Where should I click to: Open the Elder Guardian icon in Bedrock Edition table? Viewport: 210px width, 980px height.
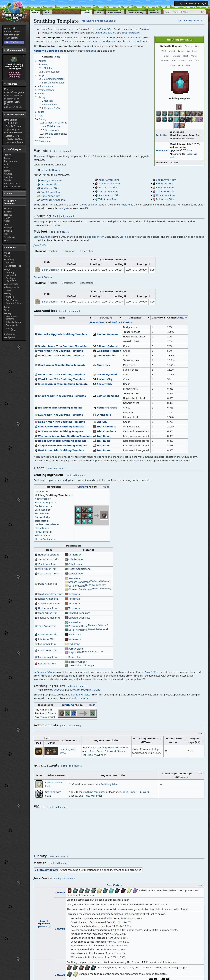37,302
